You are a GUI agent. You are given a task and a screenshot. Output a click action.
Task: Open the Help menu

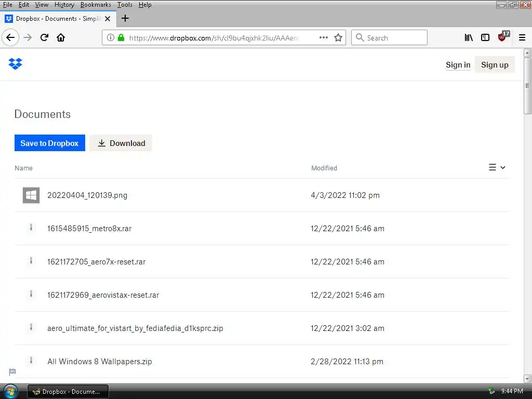pyautogui.click(x=145, y=5)
